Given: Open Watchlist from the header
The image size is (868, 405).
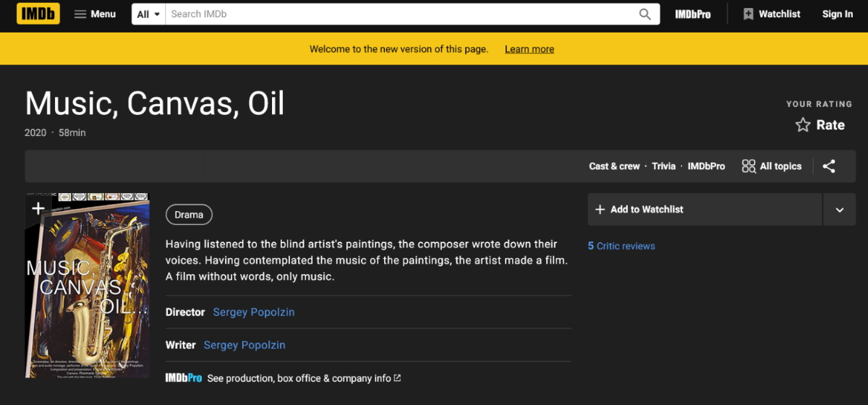Looking at the screenshot, I should (772, 14).
